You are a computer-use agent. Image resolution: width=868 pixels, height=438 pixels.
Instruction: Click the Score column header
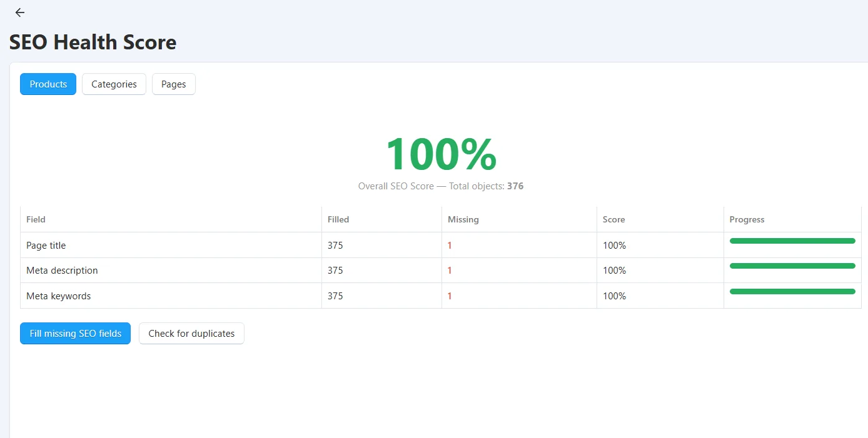(x=613, y=219)
